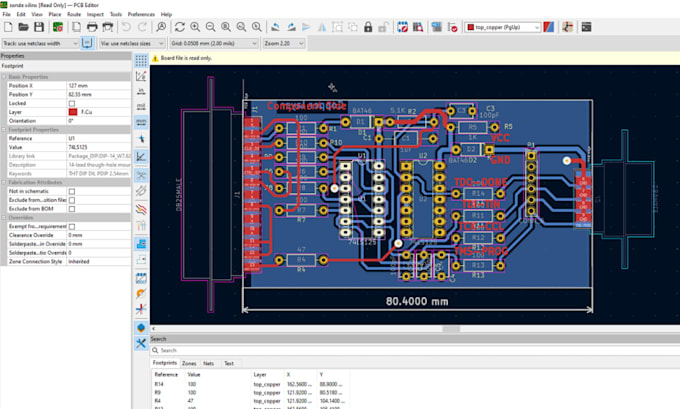Screen dimensions: 680x409
Task: Click the layer pair color selector
Action: click(x=549, y=27)
